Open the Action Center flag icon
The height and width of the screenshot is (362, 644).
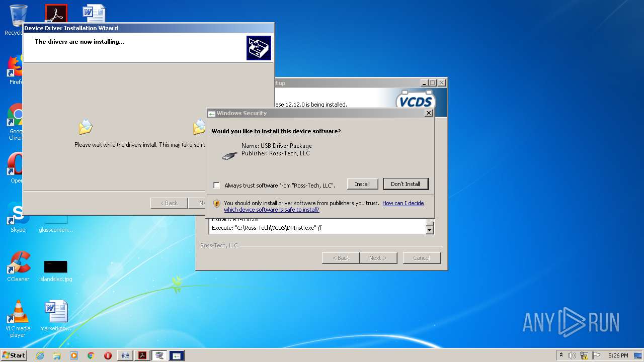click(596, 355)
